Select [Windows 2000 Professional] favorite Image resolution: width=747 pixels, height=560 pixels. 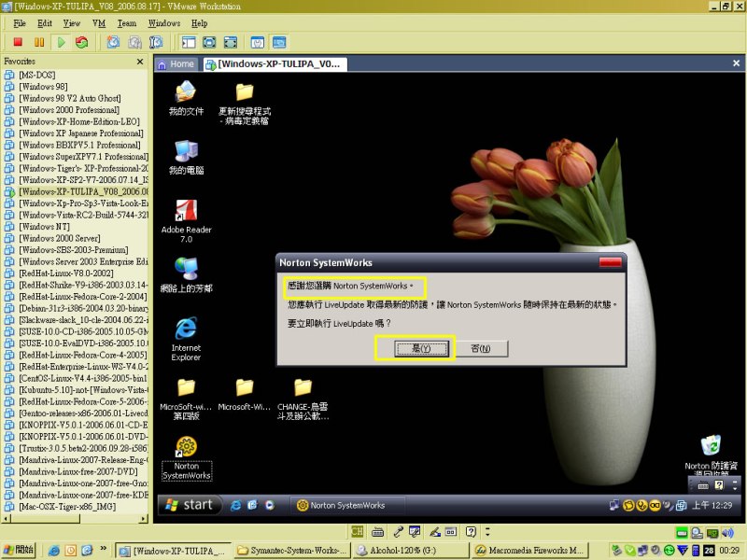(x=69, y=110)
